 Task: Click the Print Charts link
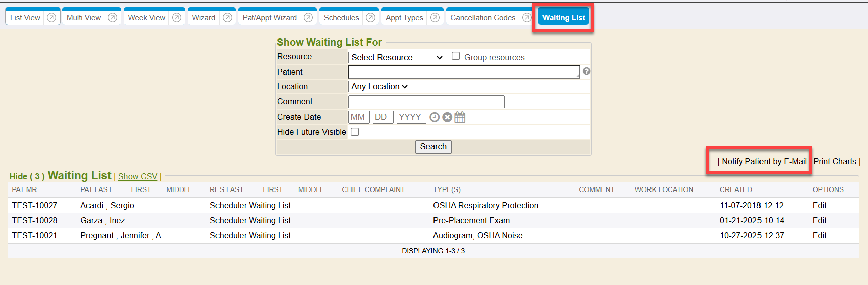pyautogui.click(x=834, y=161)
